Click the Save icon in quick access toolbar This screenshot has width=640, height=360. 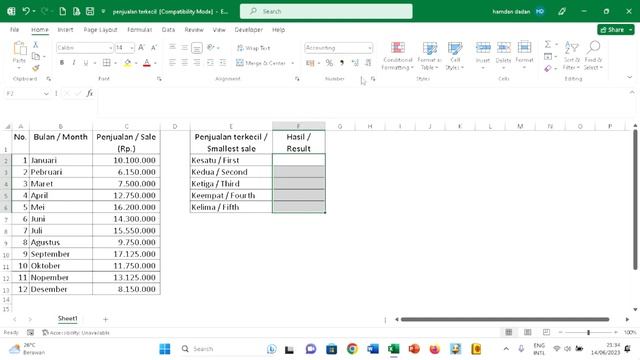pyautogui.click(x=90, y=11)
